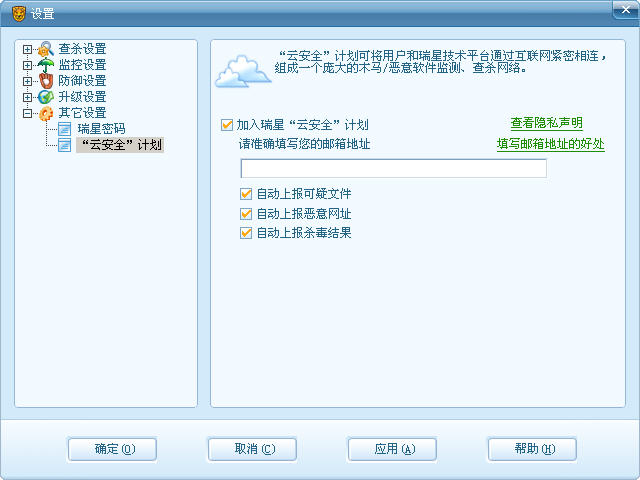
Task: Toggle 自动上报杀毒结果 checkbox
Action: click(246, 233)
